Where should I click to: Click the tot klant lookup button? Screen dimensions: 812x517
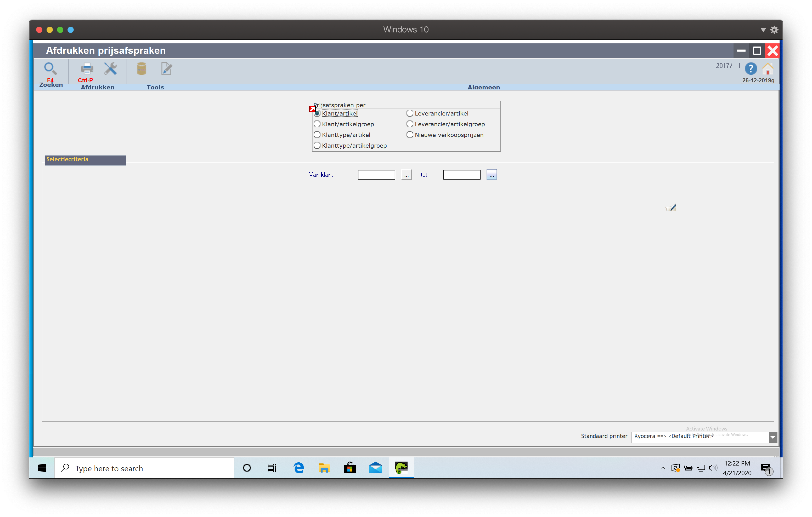(491, 175)
